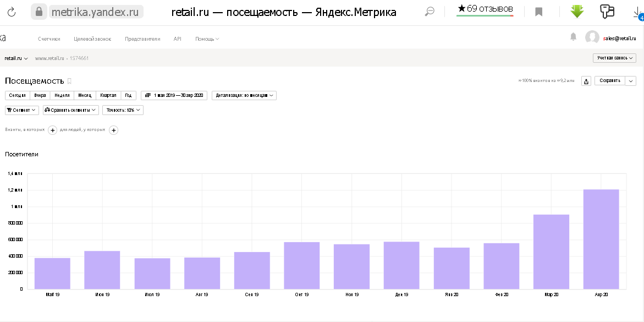
Task: Click the Мар 20 bar in chart
Action: [x=551, y=252]
